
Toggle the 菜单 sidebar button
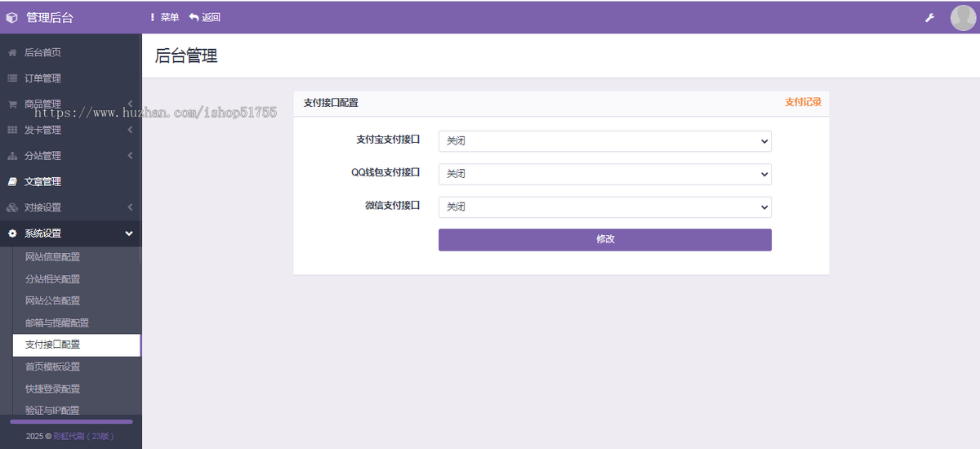click(165, 17)
